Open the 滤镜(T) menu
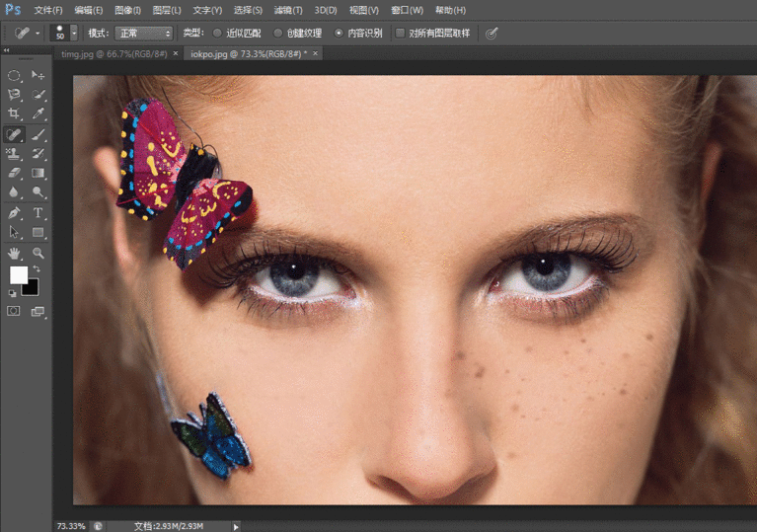 point(288,10)
